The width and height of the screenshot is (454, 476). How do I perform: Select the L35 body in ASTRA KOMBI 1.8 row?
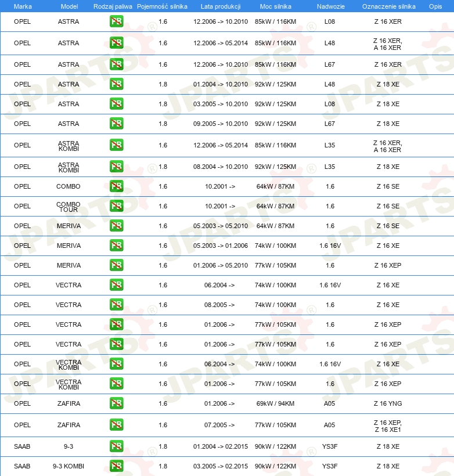[330, 167]
